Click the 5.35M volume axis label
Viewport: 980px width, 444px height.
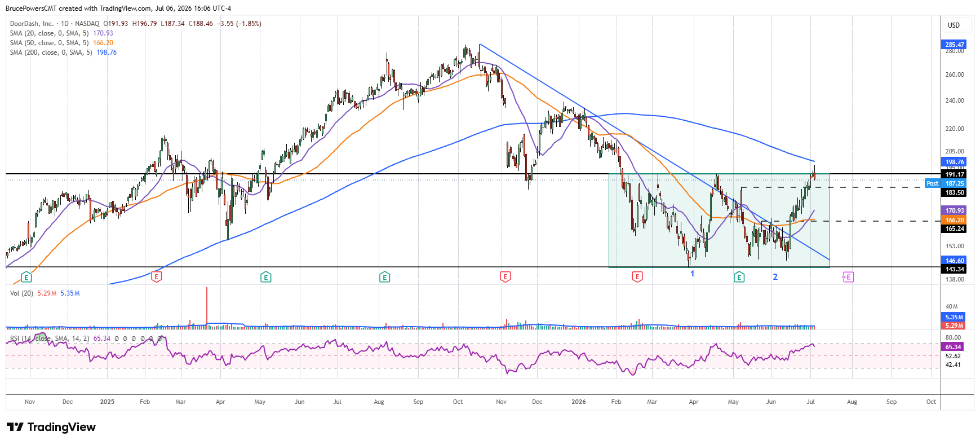coord(954,317)
